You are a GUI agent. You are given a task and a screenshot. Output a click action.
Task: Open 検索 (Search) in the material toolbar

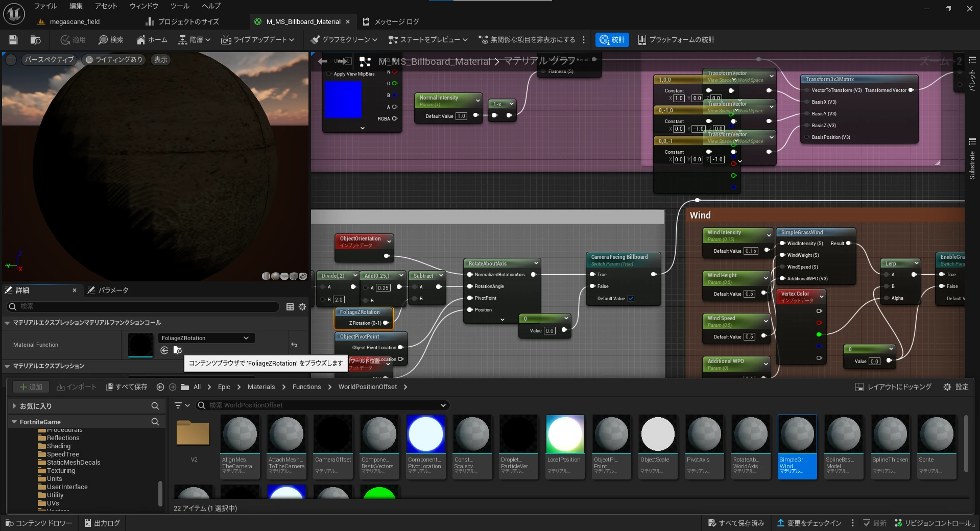tap(111, 40)
